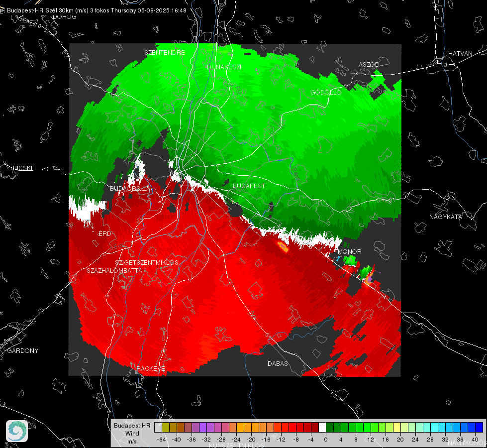Screen dimensions: 487x448
Task: Click the DABAS city label
Action: click(278, 363)
